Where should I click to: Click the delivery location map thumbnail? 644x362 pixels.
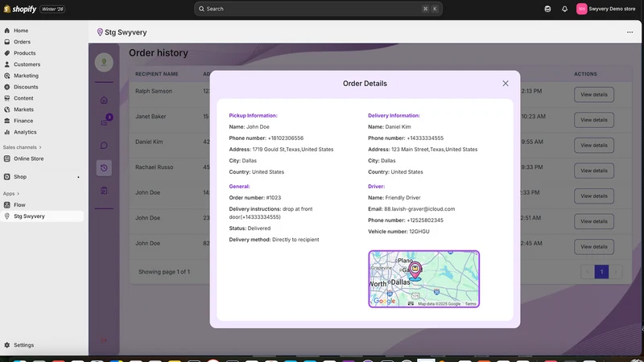pos(424,279)
